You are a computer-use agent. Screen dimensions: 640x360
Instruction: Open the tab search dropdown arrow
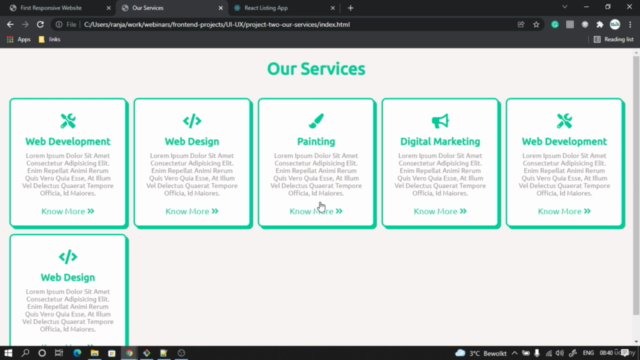pos(564,7)
